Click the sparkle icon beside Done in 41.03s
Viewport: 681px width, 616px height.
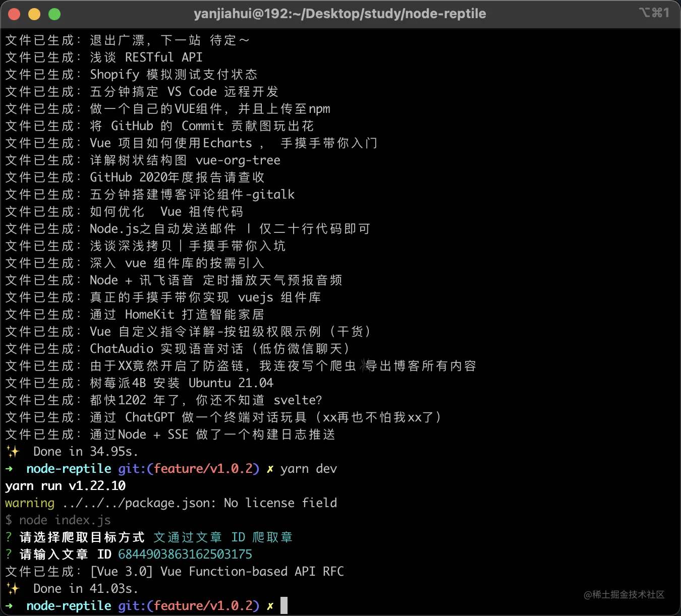click(x=13, y=589)
